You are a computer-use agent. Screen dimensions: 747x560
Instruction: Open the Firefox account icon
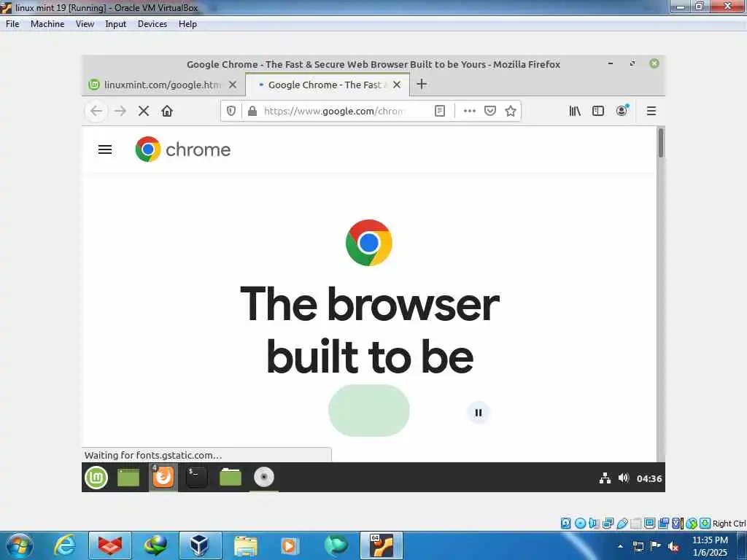click(x=622, y=111)
